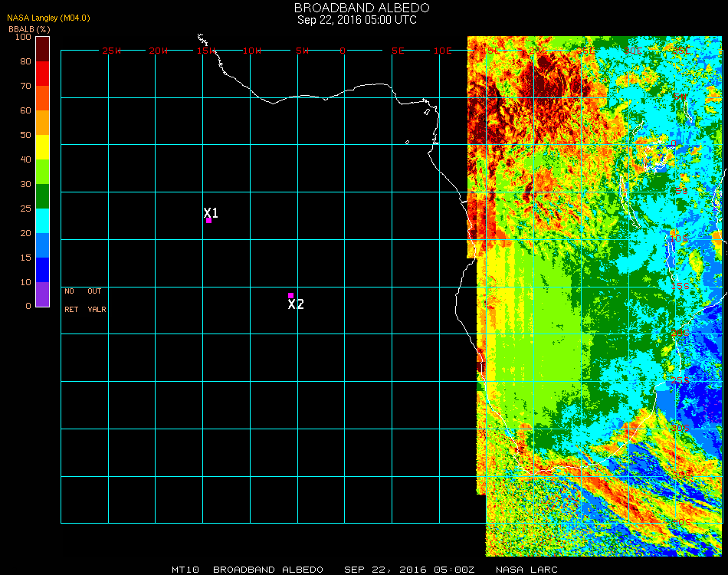Viewport: 728px width, 575px height.
Task: Choose the cyan 20–25% colorbar segment
Action: click(x=42, y=220)
